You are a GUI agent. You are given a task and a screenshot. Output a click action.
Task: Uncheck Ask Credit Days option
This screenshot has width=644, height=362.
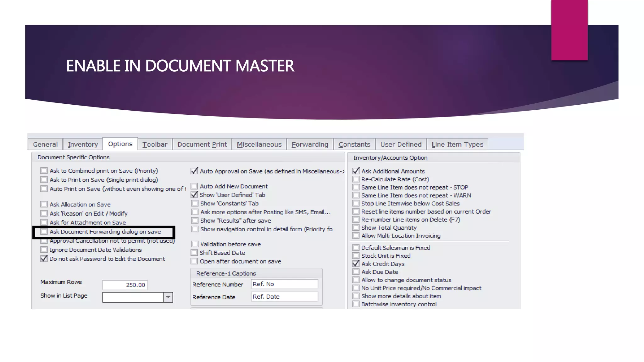pyautogui.click(x=356, y=264)
